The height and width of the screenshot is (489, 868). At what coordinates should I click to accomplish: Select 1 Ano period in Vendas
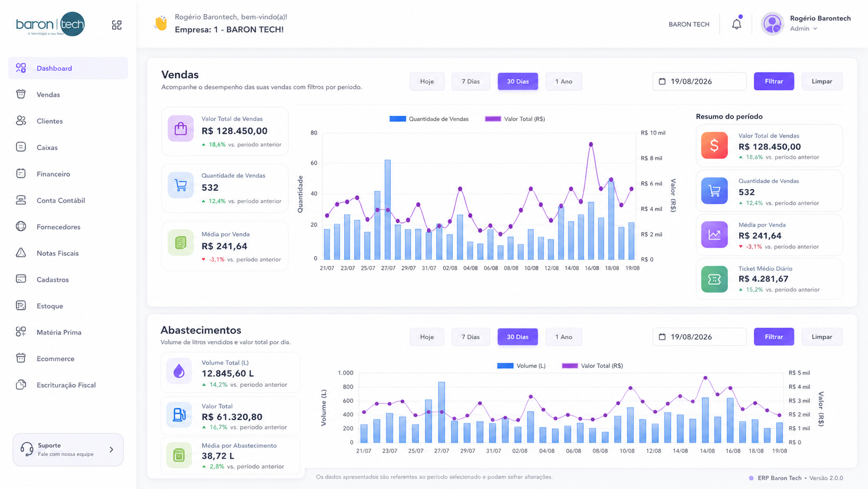click(x=563, y=81)
